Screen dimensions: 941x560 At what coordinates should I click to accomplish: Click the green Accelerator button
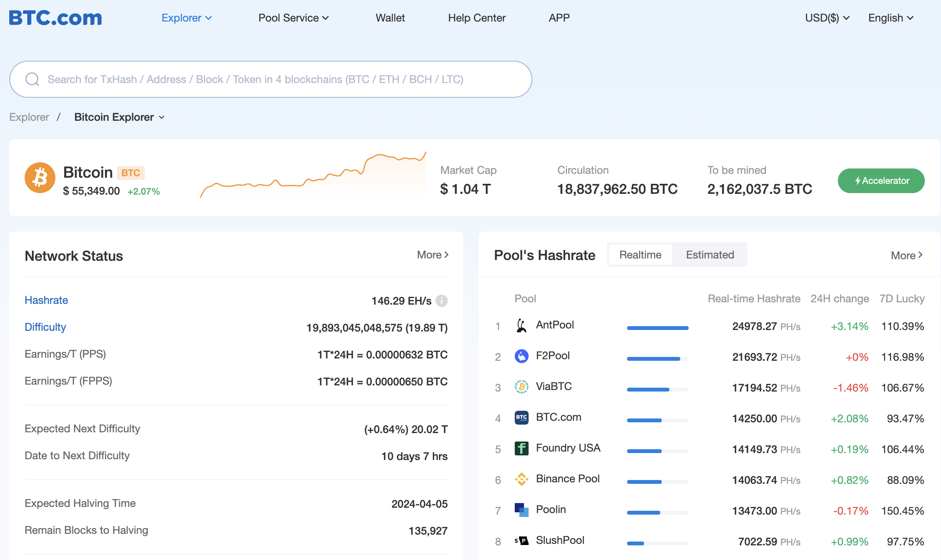(881, 181)
